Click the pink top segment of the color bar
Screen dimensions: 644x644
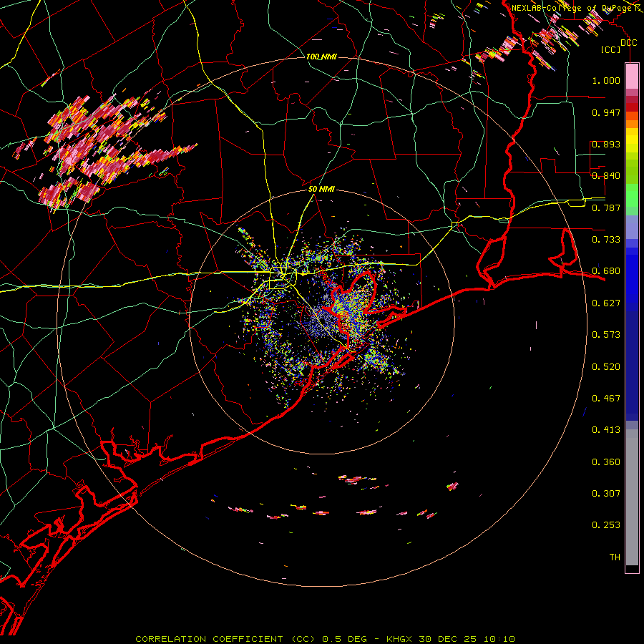coord(632,77)
